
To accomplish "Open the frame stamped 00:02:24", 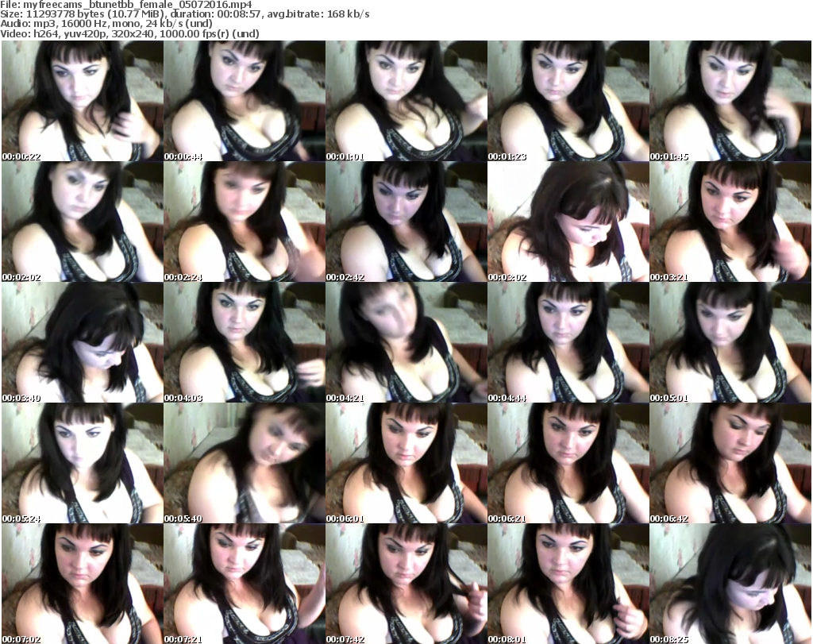I will [245, 222].
